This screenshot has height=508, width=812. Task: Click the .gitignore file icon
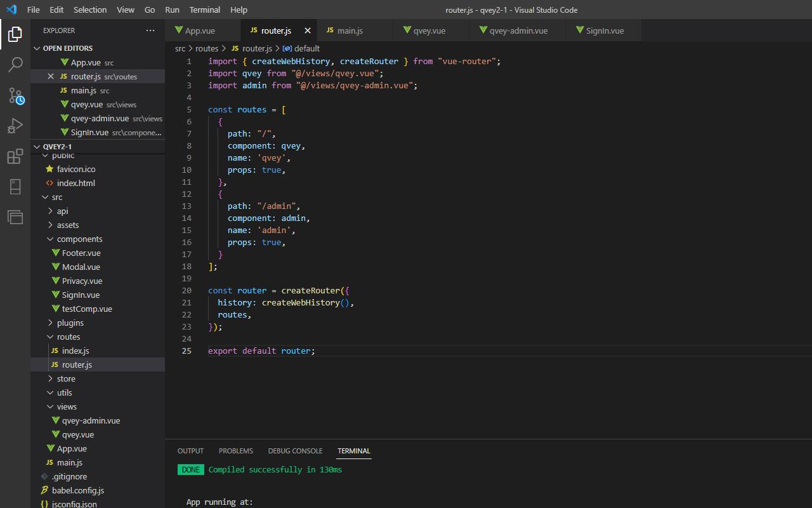point(44,476)
